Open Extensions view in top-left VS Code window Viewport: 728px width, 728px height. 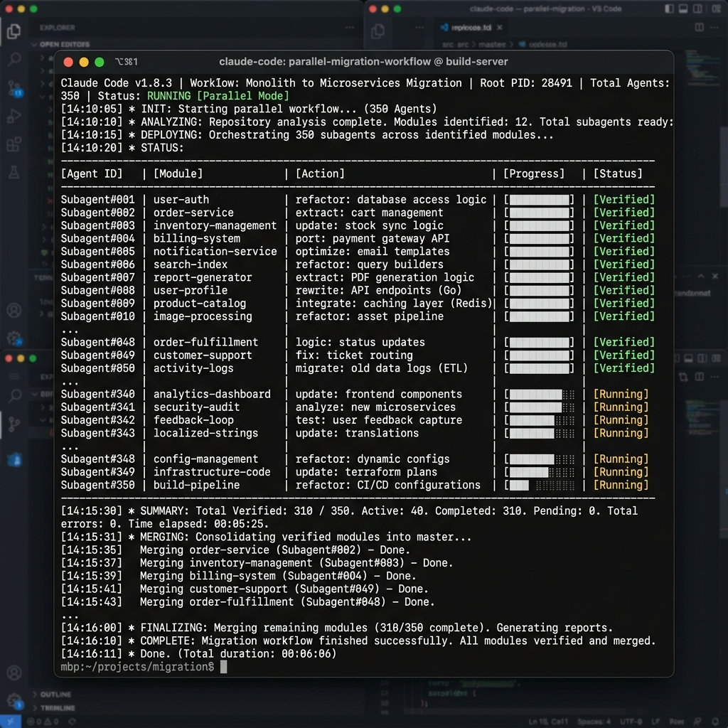pos(14,144)
